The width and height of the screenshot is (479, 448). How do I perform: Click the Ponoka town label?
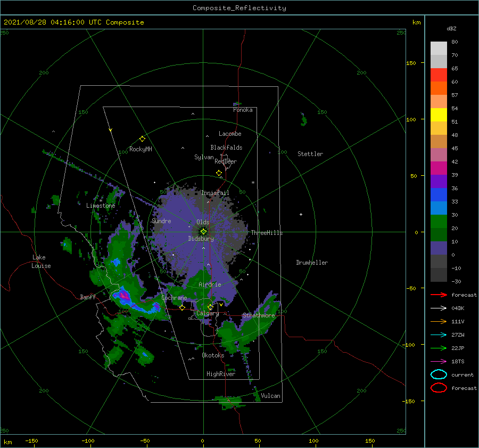pyautogui.click(x=243, y=110)
